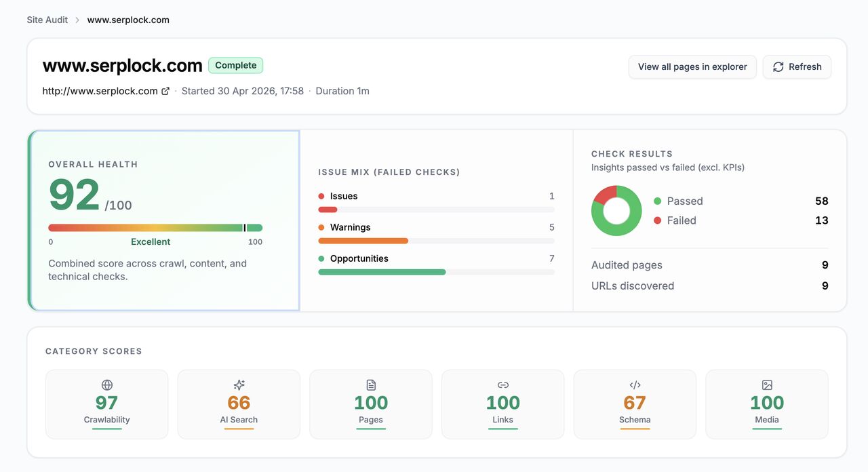Click ISSUE MIX (FAILED CHECKS) heading
Image resolution: width=868 pixels, height=472 pixels.
389,172
